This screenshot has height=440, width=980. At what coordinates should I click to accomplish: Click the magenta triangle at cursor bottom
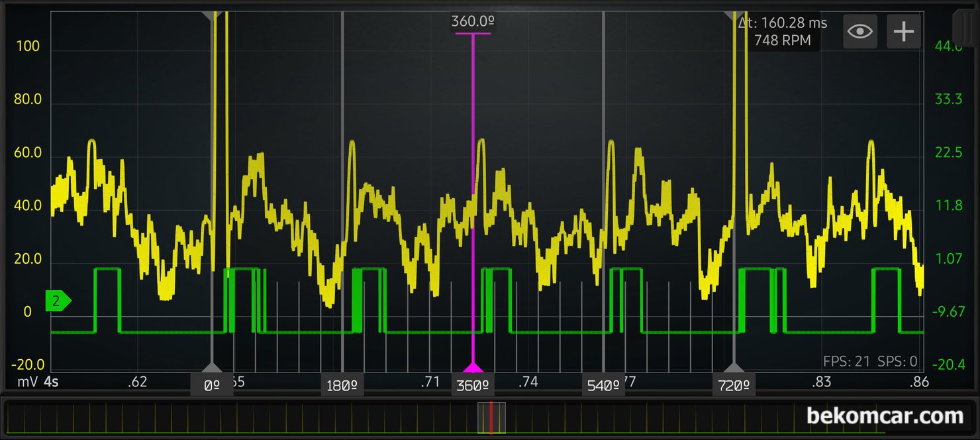pyautogui.click(x=473, y=368)
